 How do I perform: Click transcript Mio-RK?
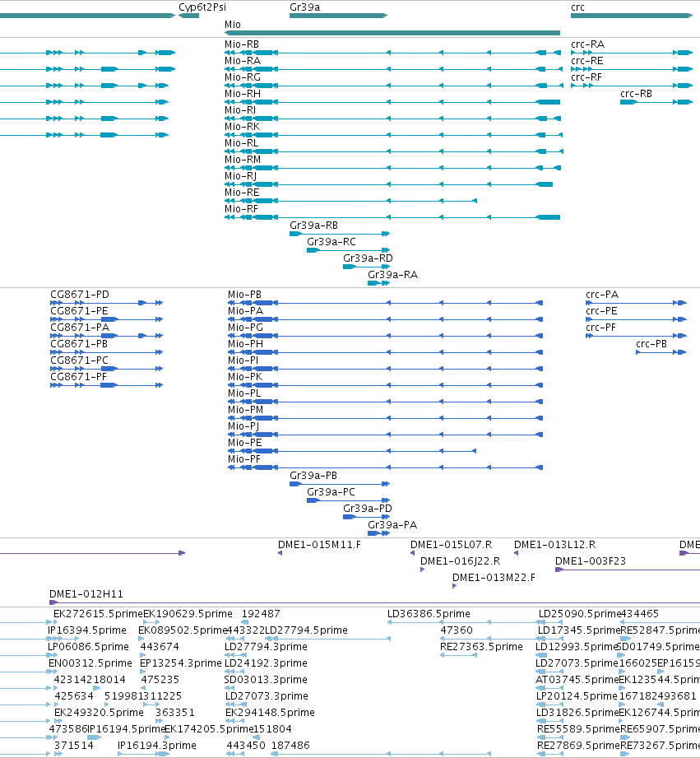[x=242, y=126]
